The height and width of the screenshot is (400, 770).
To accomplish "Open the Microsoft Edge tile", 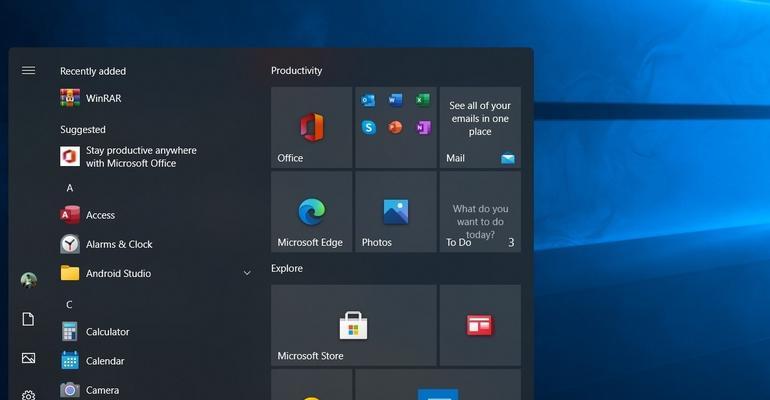I will pyautogui.click(x=311, y=212).
